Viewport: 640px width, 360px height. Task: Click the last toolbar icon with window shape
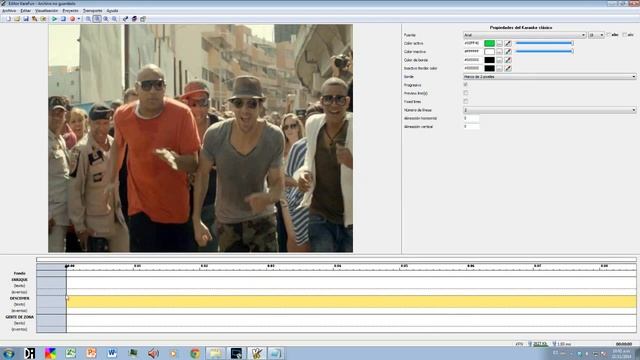coord(143,19)
